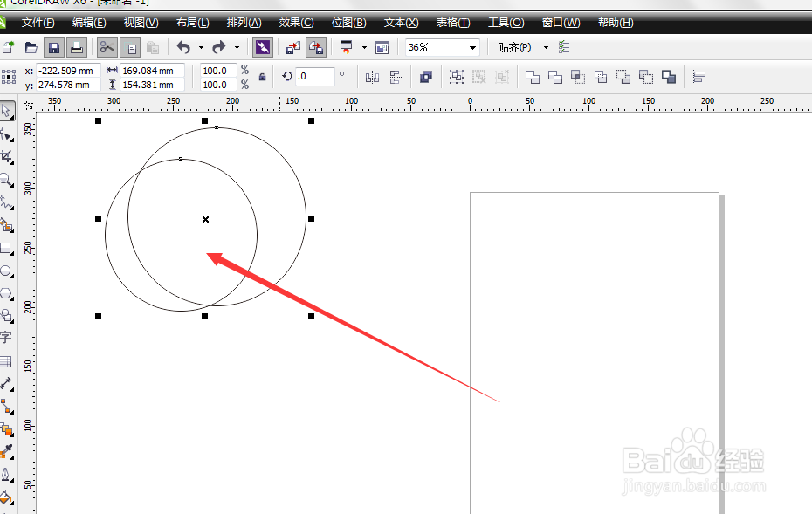Image resolution: width=812 pixels, height=514 pixels.
Task: Open the undo history dropdown arrow
Action: pos(201,48)
